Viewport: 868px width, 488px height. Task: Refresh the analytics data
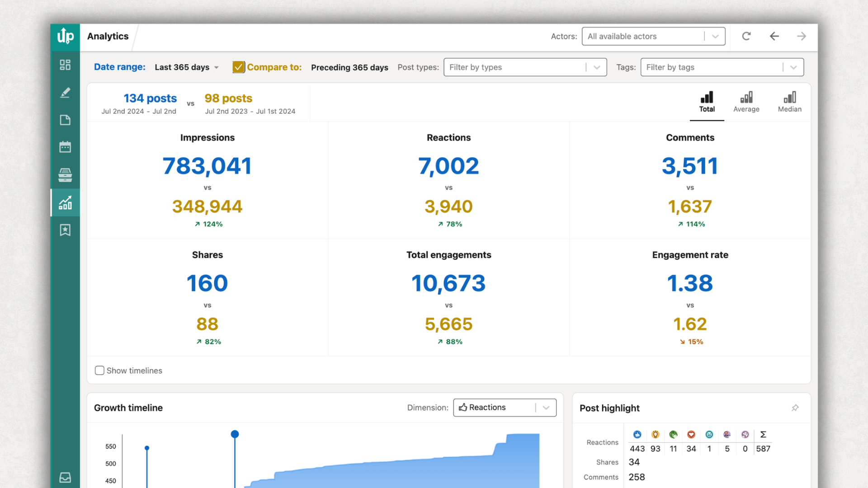(x=746, y=36)
